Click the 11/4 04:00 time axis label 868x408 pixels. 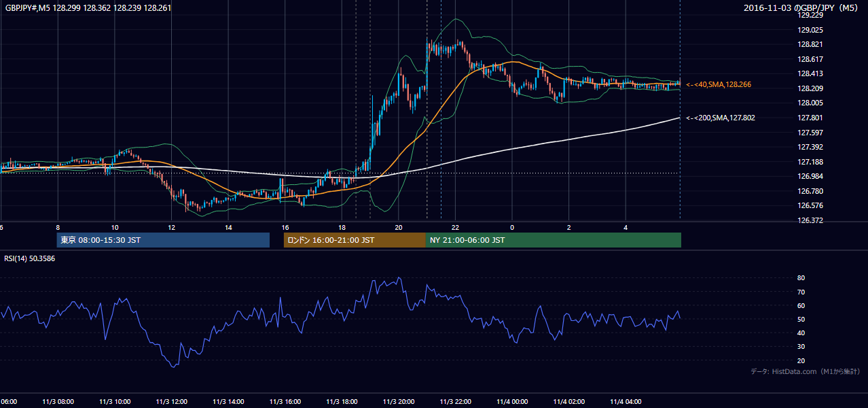click(626, 401)
